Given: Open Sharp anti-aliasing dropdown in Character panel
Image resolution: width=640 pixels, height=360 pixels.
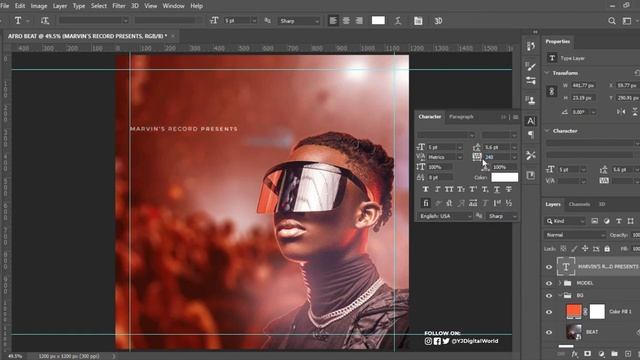Looking at the screenshot, I should point(502,216).
